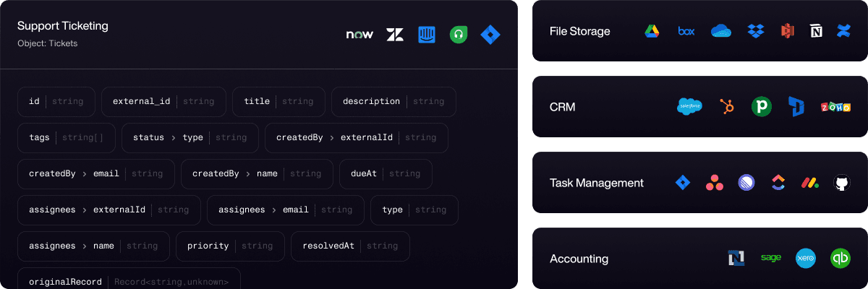This screenshot has width=868, height=289.
Task: Choose the QuickBooks icon
Action: pyautogui.click(x=841, y=259)
